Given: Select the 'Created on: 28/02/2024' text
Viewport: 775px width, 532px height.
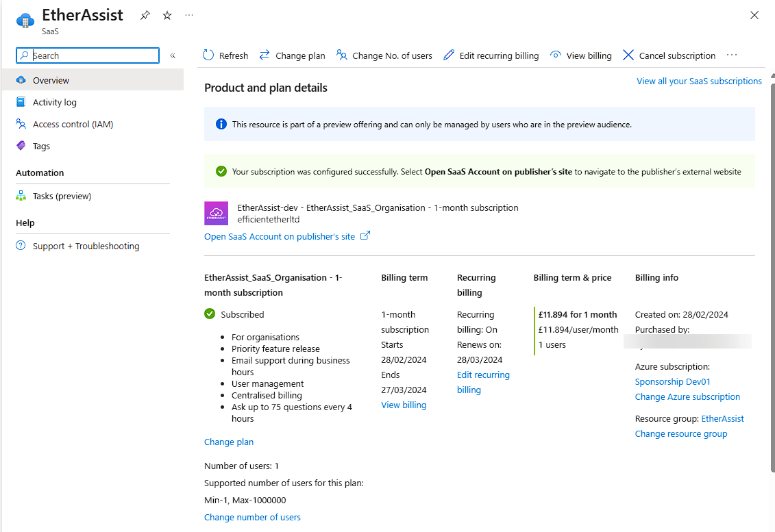Looking at the screenshot, I should [682, 315].
